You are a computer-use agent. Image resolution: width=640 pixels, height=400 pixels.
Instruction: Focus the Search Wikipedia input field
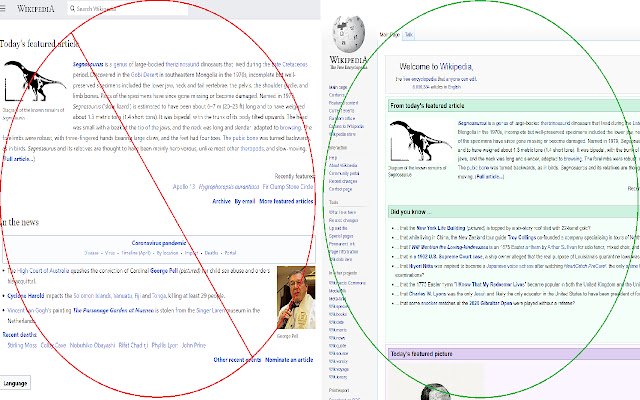pos(128,8)
